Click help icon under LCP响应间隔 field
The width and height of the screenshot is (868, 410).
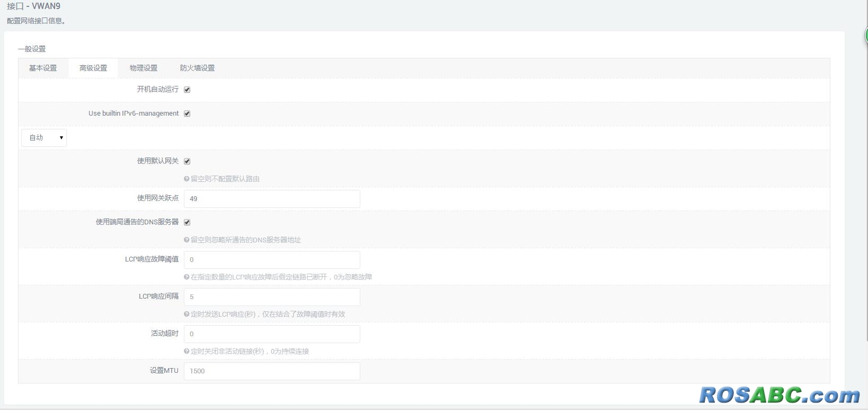187,314
